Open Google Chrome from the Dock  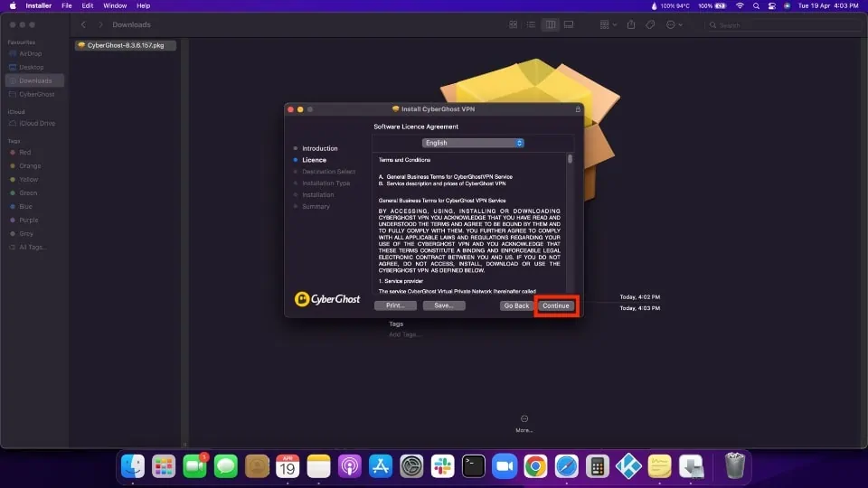[x=536, y=466]
